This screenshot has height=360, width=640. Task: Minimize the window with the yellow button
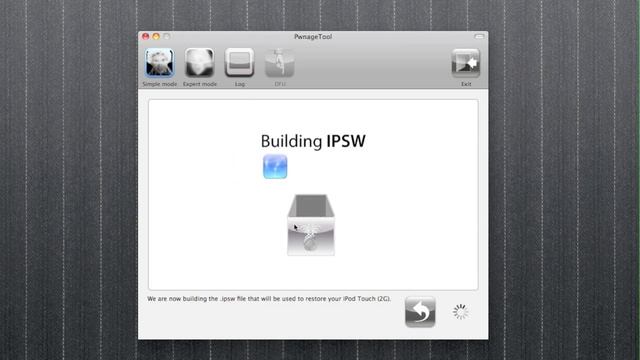[x=156, y=36]
